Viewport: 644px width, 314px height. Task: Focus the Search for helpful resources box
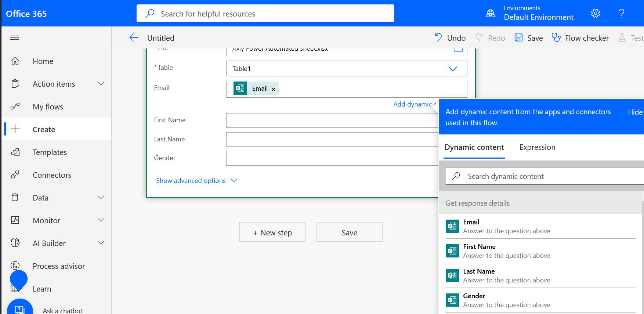(265, 13)
